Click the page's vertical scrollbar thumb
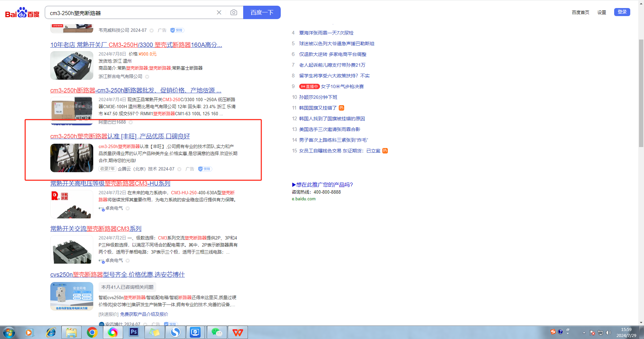This screenshot has width=644, height=339. point(641,93)
